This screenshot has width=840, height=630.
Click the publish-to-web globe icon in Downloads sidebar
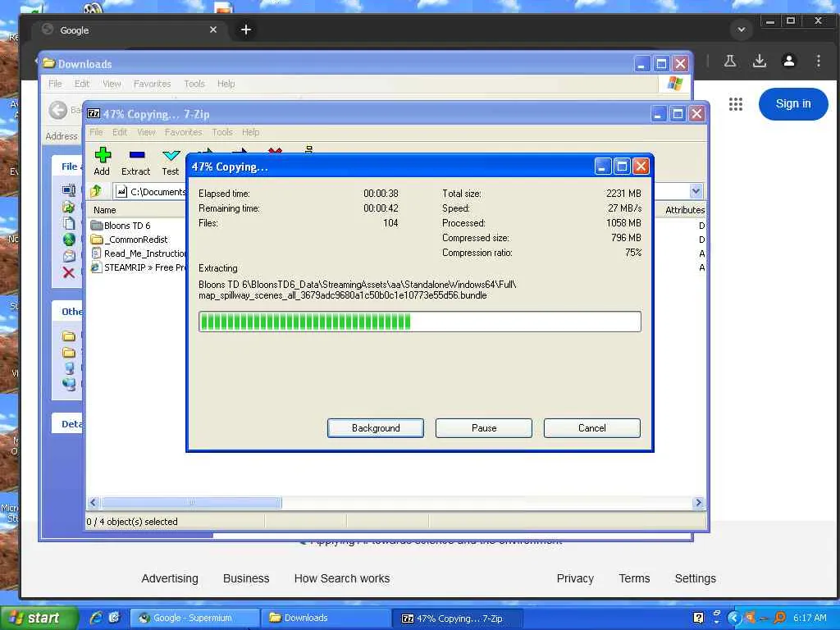coord(69,240)
